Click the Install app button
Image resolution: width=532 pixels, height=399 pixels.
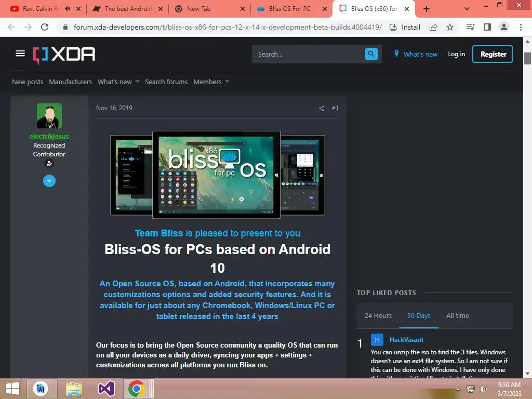405,27
